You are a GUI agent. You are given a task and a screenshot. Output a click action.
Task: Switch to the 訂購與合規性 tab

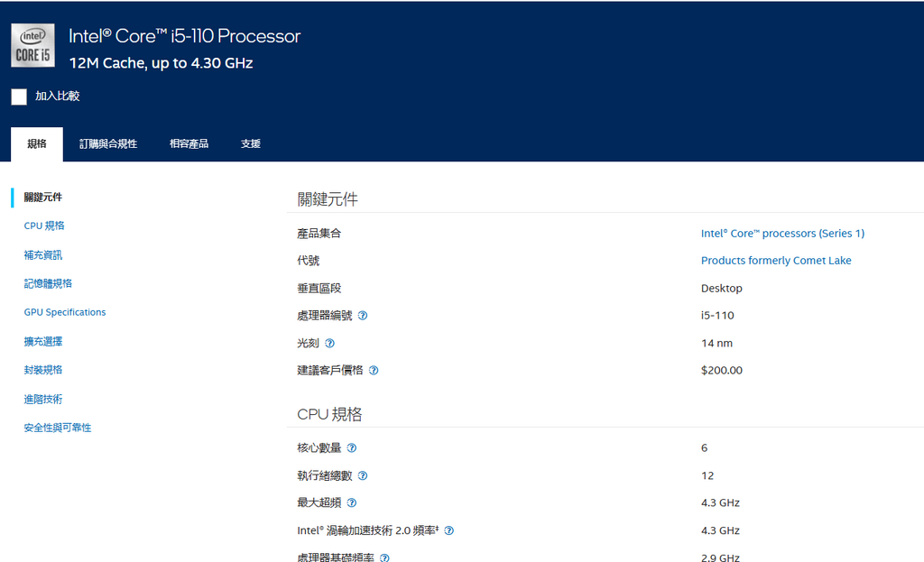click(108, 143)
